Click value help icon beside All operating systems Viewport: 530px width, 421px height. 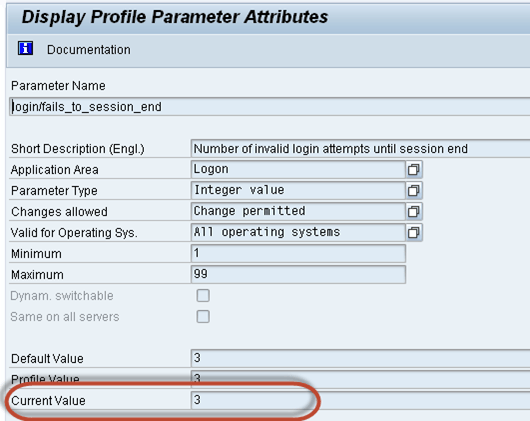pyautogui.click(x=414, y=232)
